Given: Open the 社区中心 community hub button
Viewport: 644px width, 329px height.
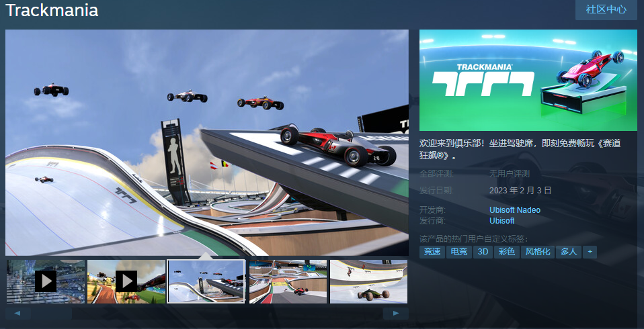Looking at the screenshot, I should [x=606, y=9].
